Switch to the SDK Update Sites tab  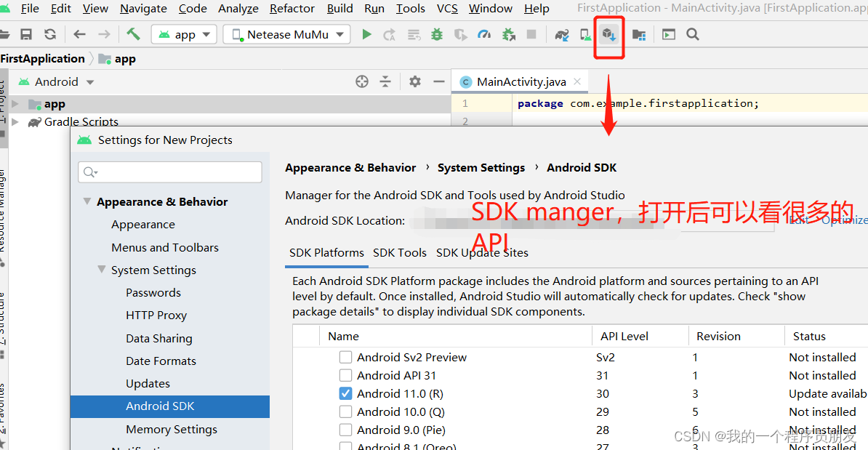pos(482,253)
